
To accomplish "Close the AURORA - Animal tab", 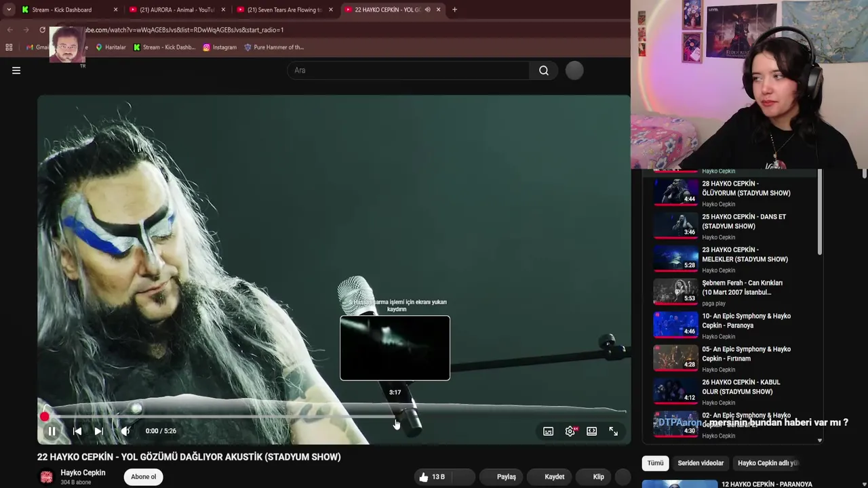I will click(x=223, y=9).
